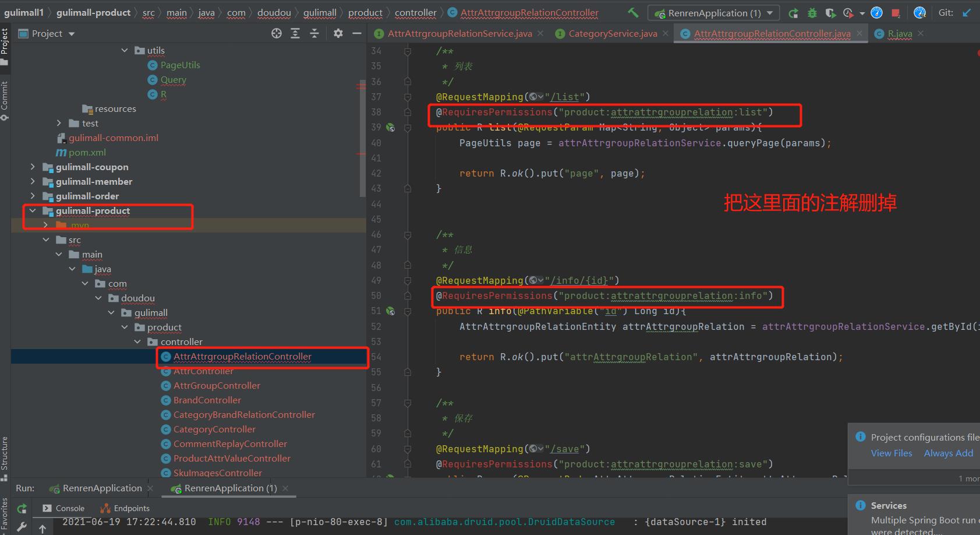980x535 pixels.
Task: Switch to R.java editor tab
Action: (x=900, y=34)
